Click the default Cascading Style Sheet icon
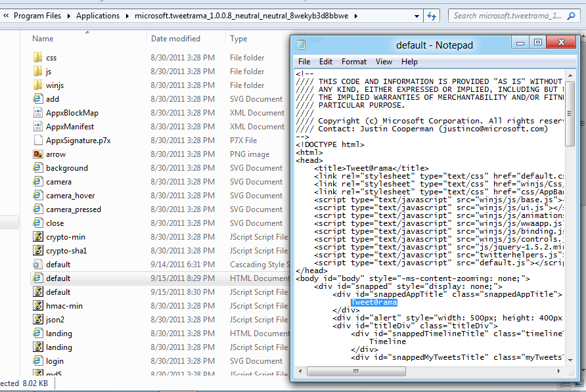The height and width of the screenshot is (392, 586). (37, 265)
